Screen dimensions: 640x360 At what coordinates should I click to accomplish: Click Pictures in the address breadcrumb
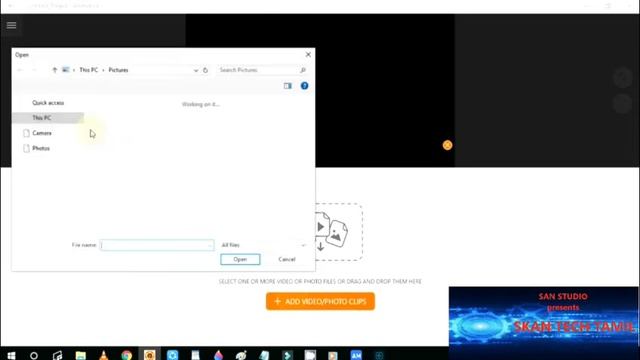118,70
